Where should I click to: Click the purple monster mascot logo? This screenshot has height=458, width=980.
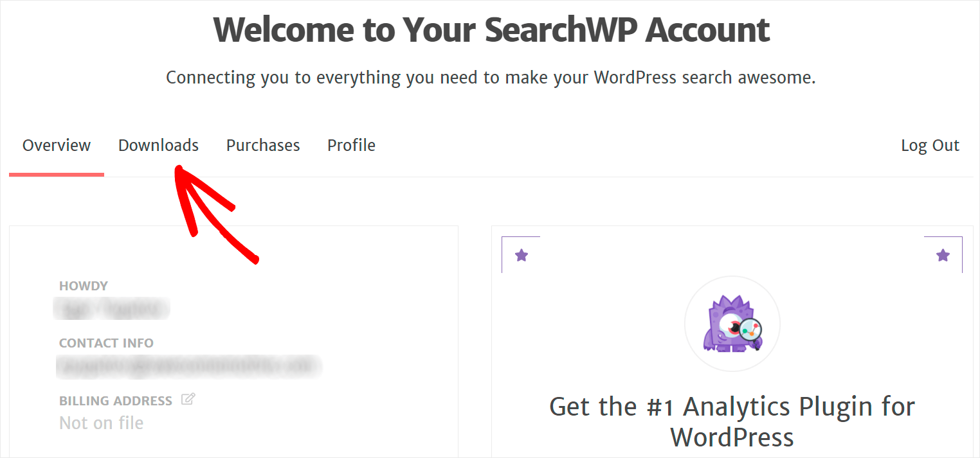[732, 324]
